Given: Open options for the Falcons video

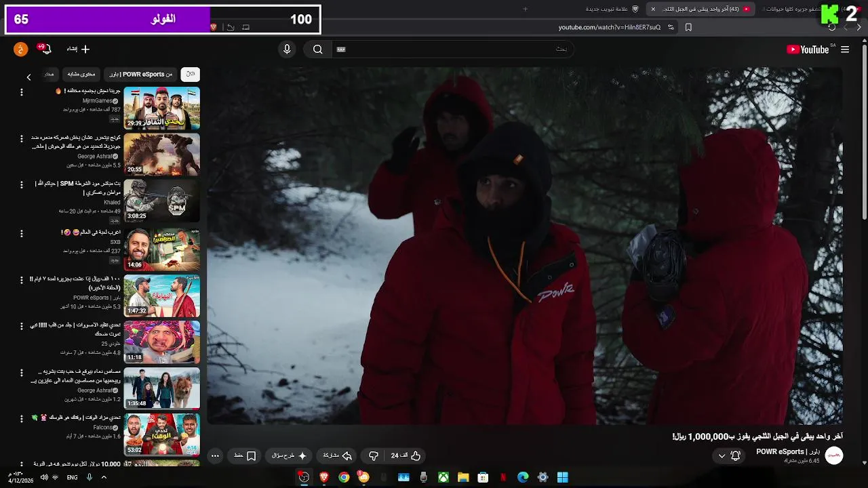Looking at the screenshot, I should pos(21,420).
